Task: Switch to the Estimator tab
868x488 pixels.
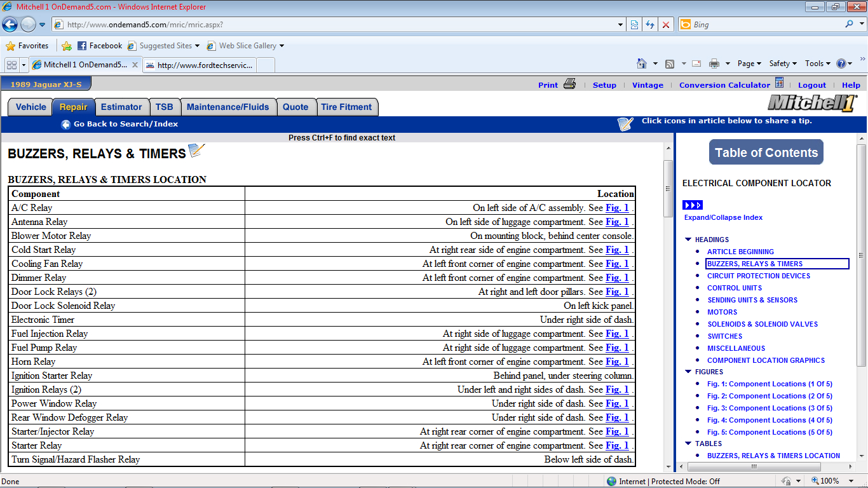Action: click(121, 107)
